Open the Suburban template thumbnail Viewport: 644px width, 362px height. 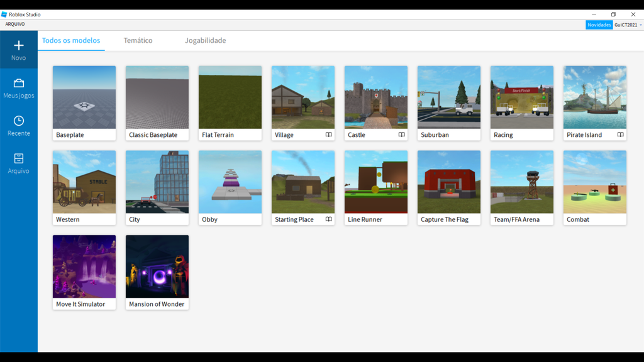(449, 97)
